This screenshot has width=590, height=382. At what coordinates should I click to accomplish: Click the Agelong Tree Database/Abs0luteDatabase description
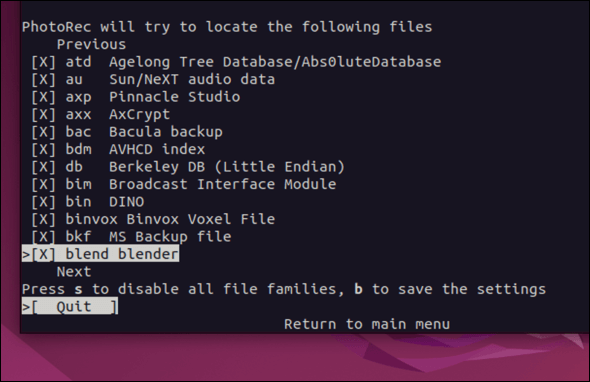[x=275, y=62]
